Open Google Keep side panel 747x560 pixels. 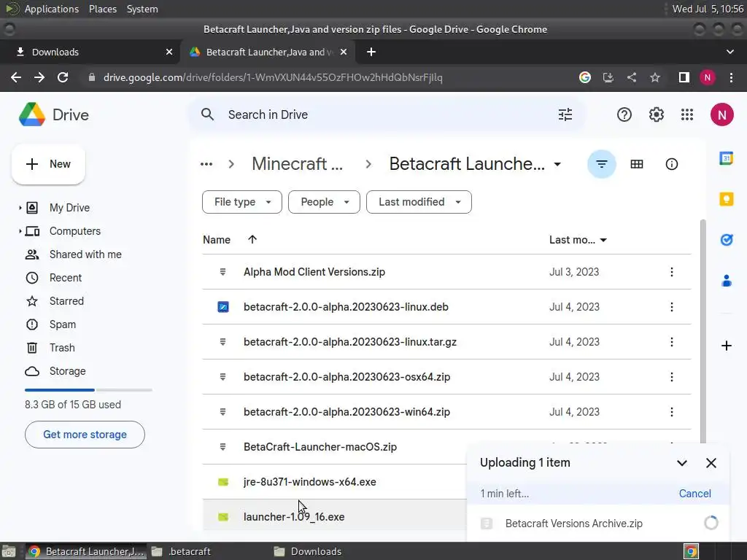coord(726,199)
